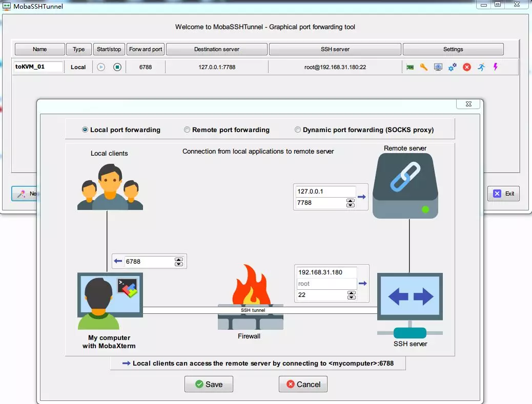Viewport: 532px width, 404px height.
Task: Open network card settings icon for toKVM_01
Action: 410,67
